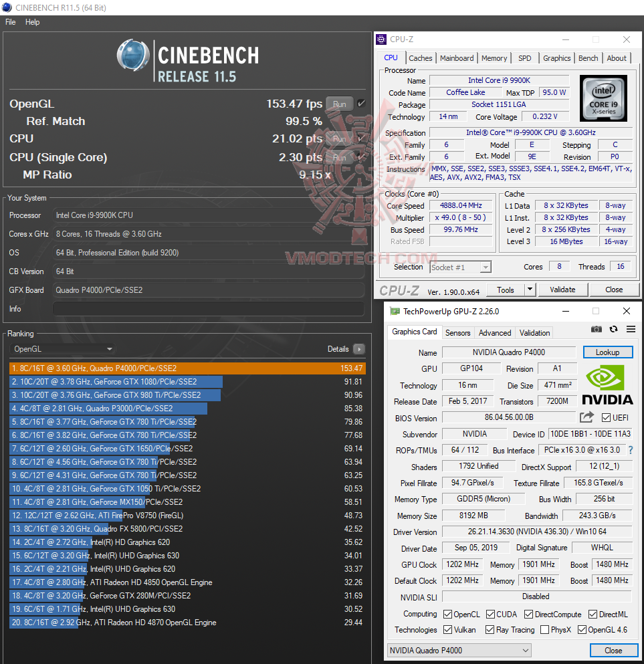The width and height of the screenshot is (644, 664).
Task: Select the CPU tab in CPU-Z
Action: point(391,58)
